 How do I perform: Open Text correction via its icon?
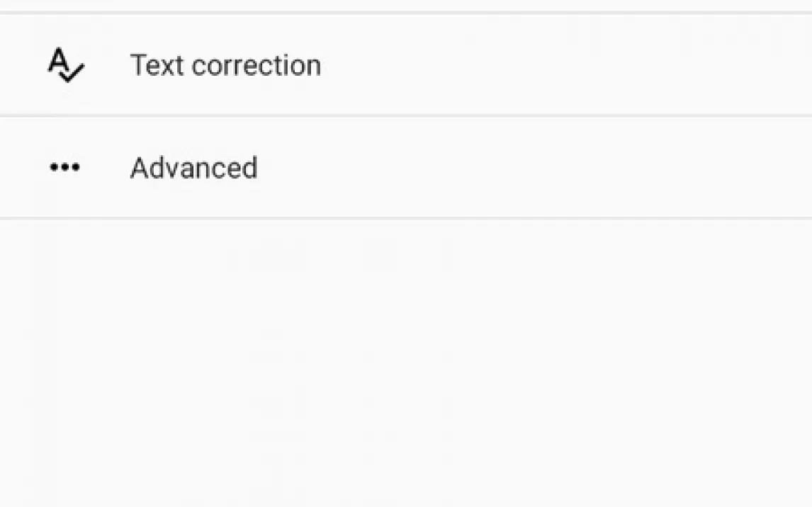65,66
